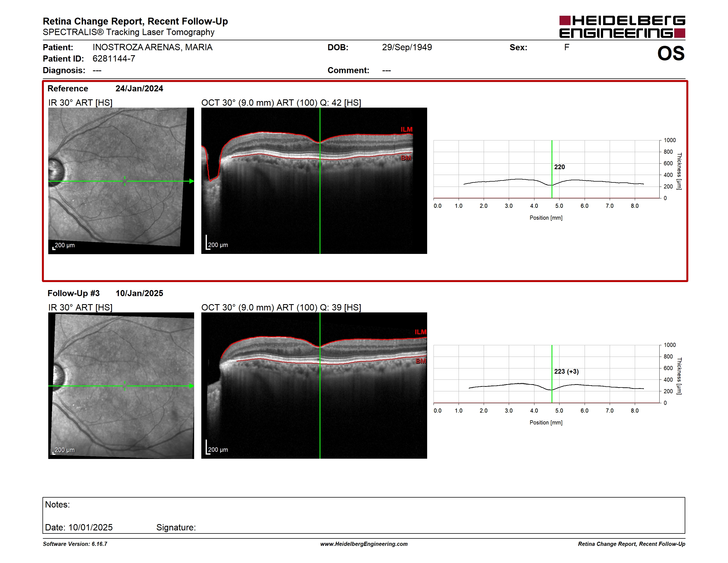Click SPECTRALIS Tracking Laser Tomography subtitle
The height and width of the screenshot is (563, 728).
[128, 32]
